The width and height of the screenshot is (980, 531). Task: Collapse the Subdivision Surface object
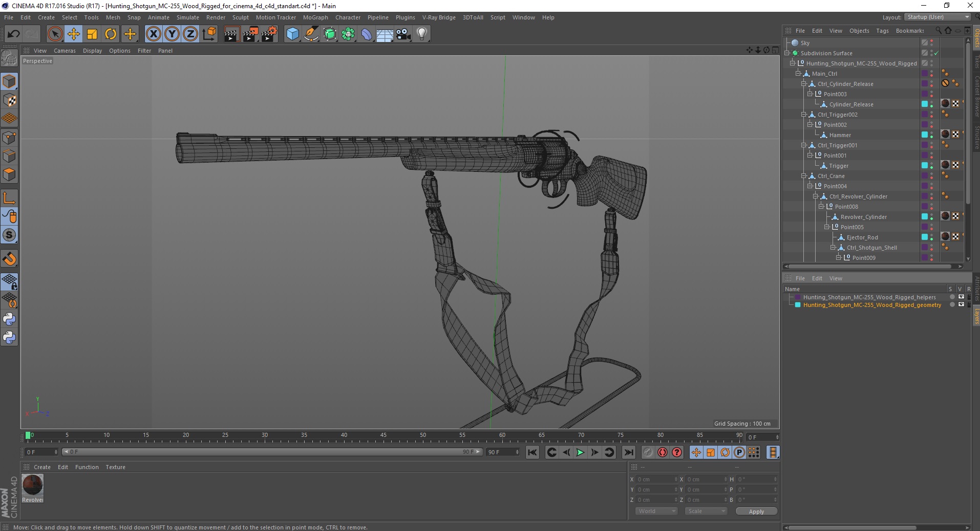[787, 53]
